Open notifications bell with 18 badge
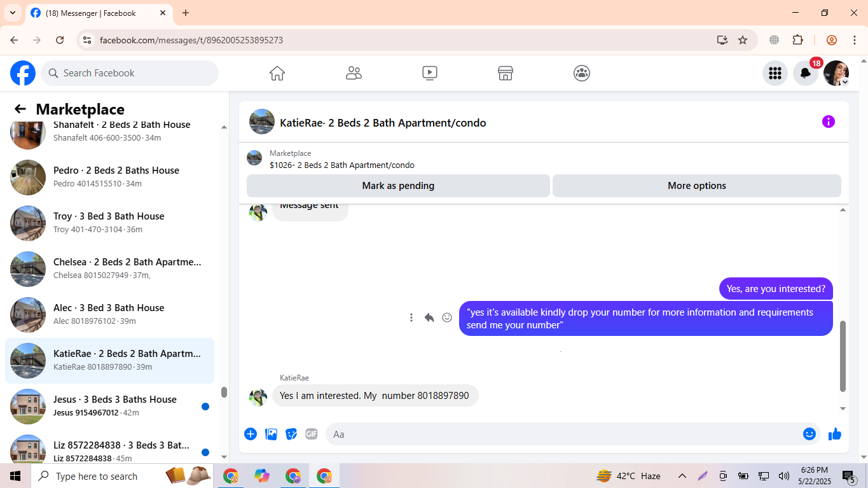The image size is (868, 488). (806, 73)
